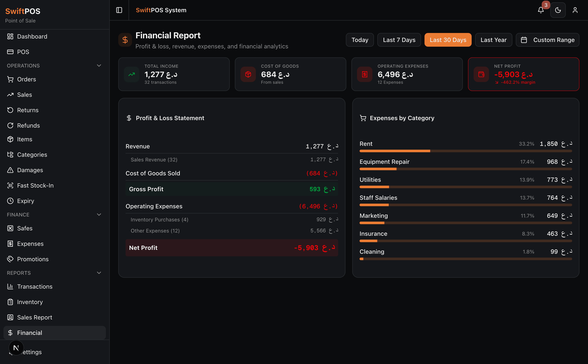
Task: Open Sales Report in the sidebar
Action: (x=34, y=317)
